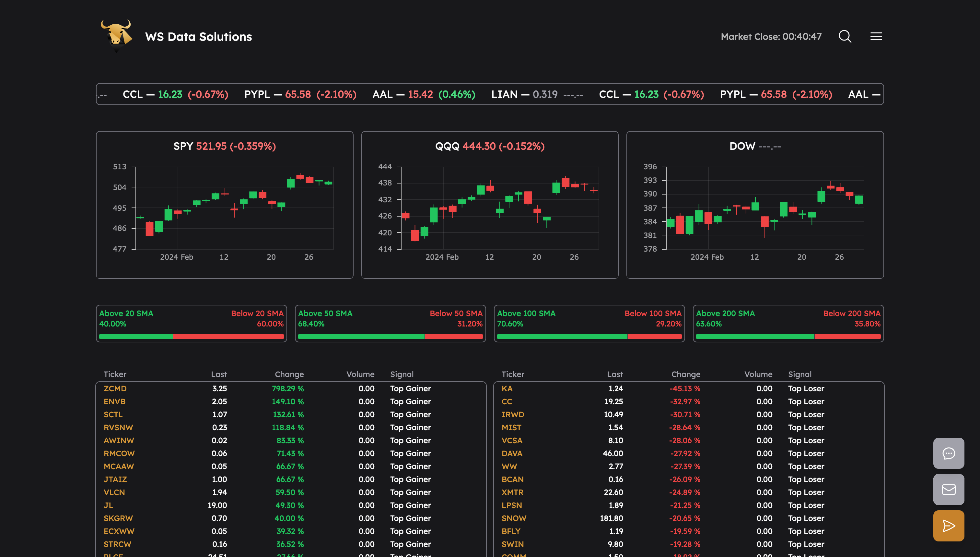Screen dimensions: 980x557
Task: Open the hamburger menu icon
Action: pos(876,36)
